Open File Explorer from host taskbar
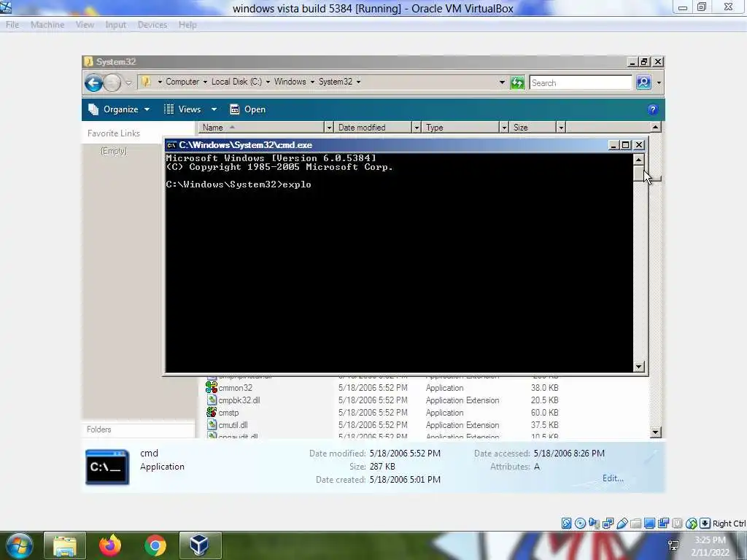The height and width of the screenshot is (560, 747). coord(65,545)
